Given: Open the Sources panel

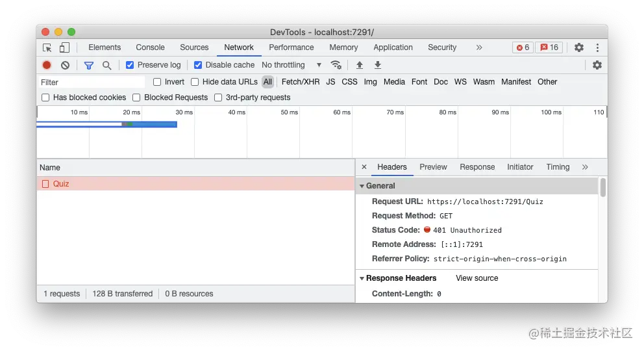Looking at the screenshot, I should 194,47.
